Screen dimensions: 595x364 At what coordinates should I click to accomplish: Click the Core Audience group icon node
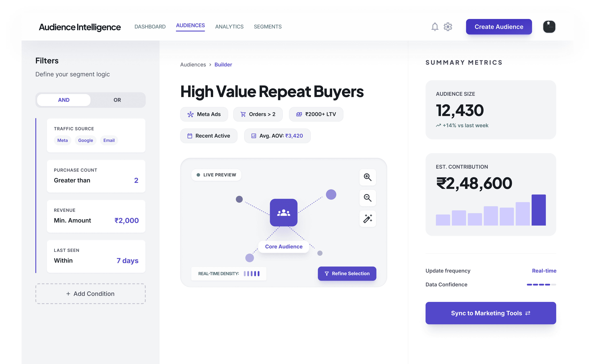coord(284,213)
